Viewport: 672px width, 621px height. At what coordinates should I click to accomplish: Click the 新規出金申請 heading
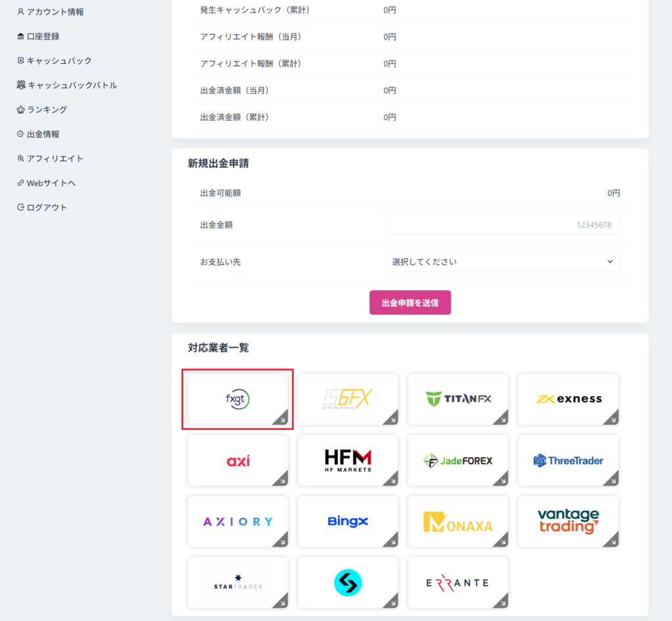point(218,163)
